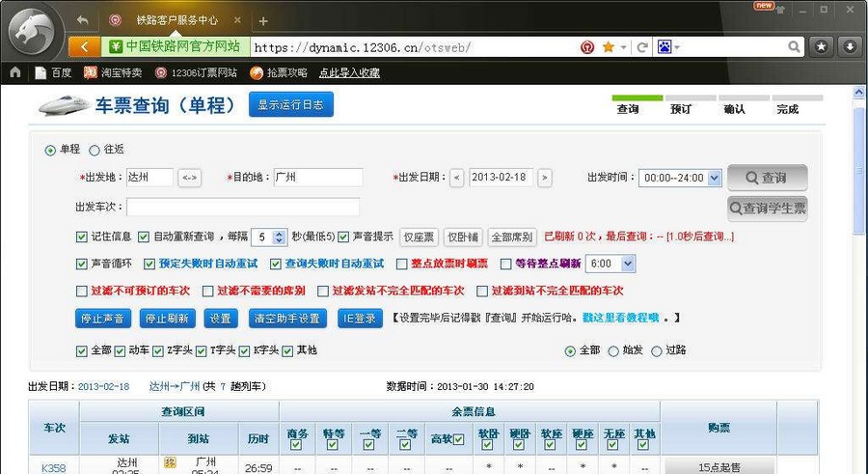Toggle 预定失败时自动重试 checkbox
The height and width of the screenshot is (474, 868).
click(149, 264)
